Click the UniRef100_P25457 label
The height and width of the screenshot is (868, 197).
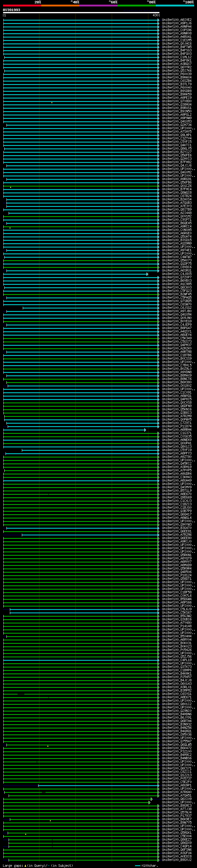(176, 677)
